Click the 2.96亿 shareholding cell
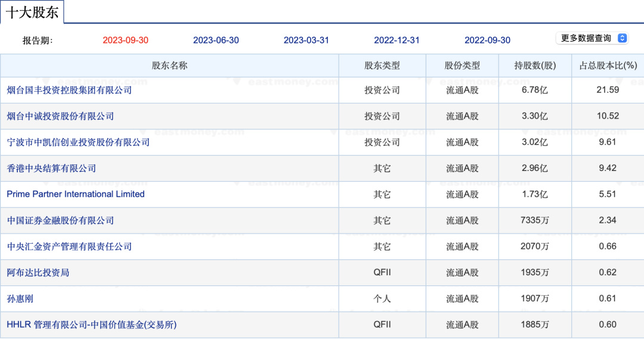This screenshot has height=339, width=644. click(x=535, y=168)
